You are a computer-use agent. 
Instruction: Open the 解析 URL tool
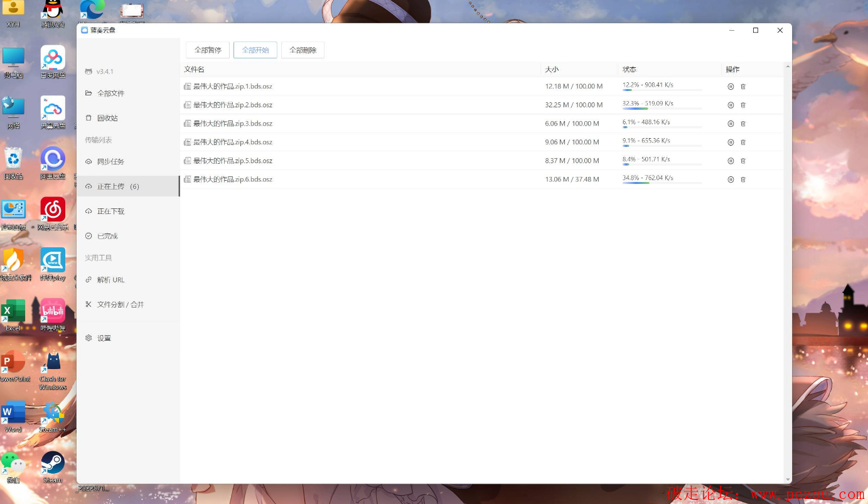coord(128,280)
